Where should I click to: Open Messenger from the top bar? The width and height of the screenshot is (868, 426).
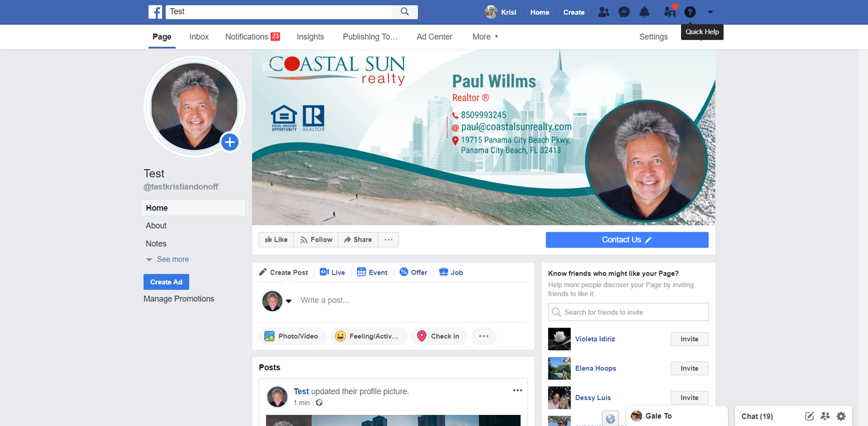624,12
